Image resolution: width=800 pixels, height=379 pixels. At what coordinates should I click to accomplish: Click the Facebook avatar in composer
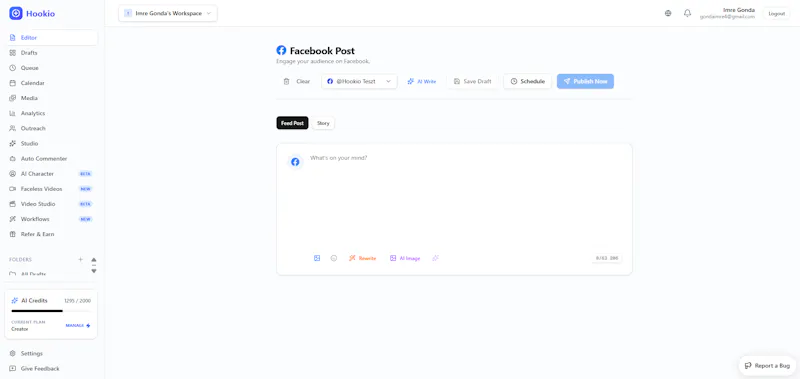[295, 162]
